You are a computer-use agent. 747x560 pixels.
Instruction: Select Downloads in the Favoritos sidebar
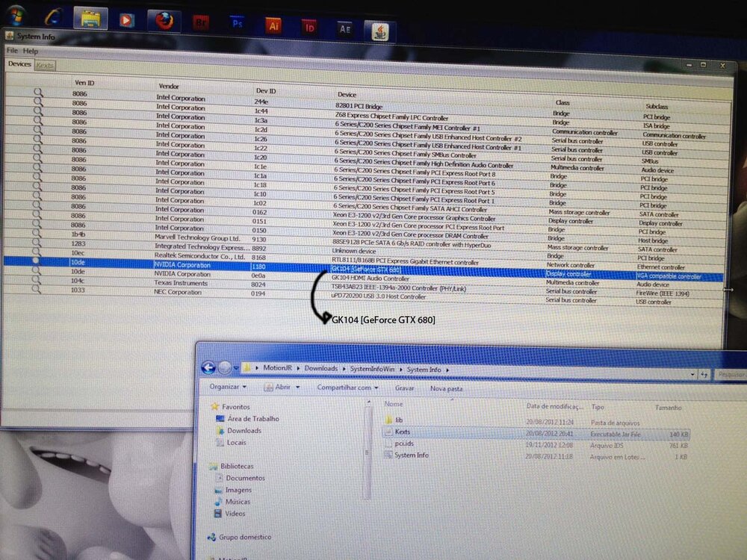pyautogui.click(x=244, y=431)
